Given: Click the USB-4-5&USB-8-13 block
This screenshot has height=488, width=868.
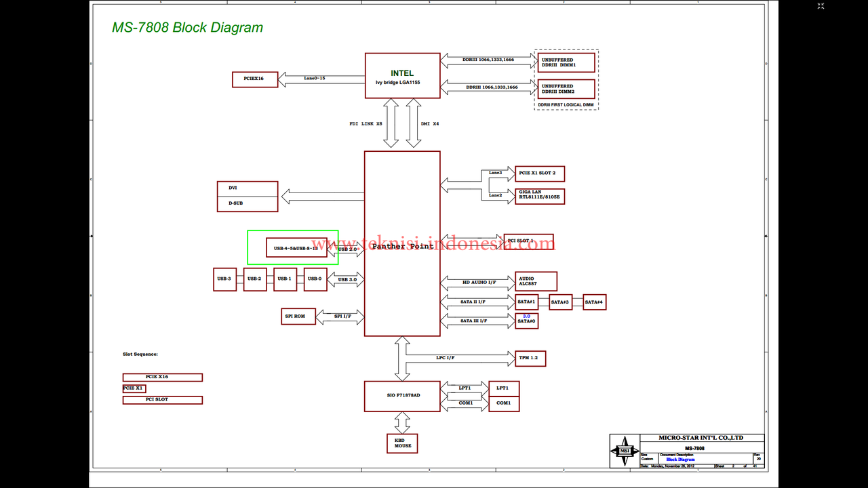Looking at the screenshot, I should (296, 249).
